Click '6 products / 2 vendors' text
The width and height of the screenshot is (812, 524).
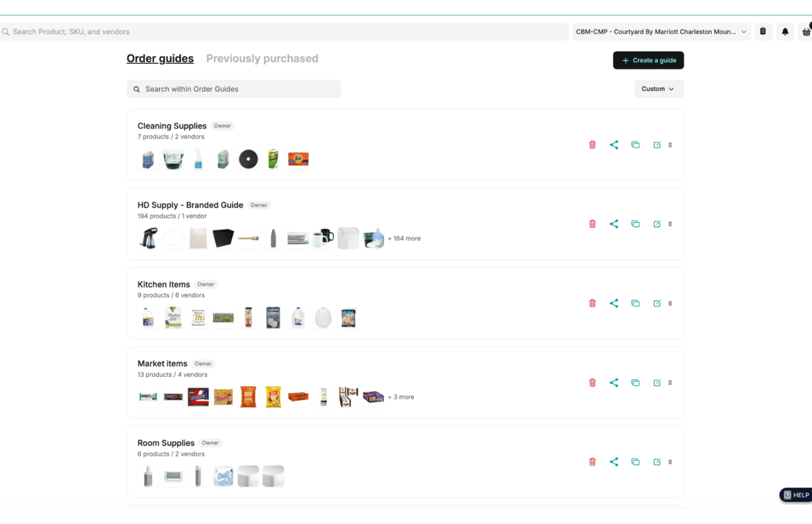click(171, 454)
